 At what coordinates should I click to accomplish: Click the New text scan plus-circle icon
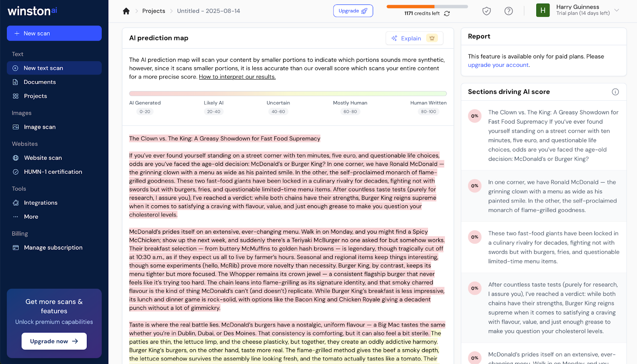[16, 68]
